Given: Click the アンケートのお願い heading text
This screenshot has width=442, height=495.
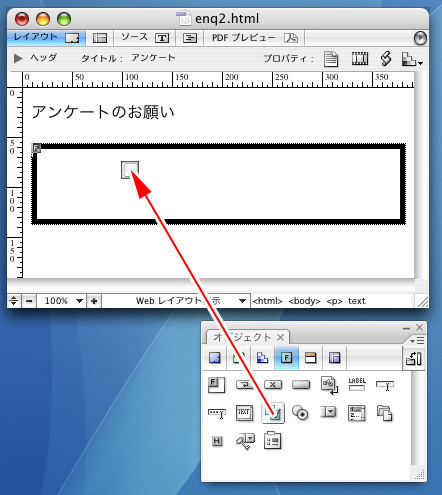Looking at the screenshot, I should pyautogui.click(x=103, y=112).
